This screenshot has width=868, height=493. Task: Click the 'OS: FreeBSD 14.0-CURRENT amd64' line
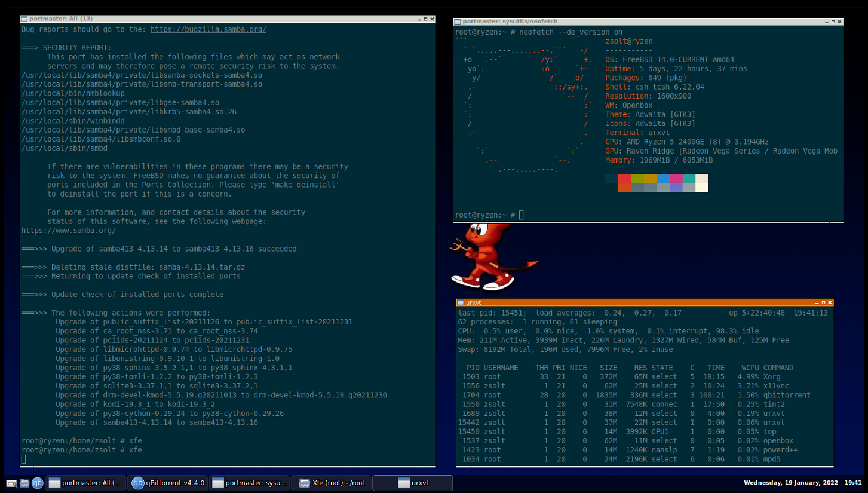pos(670,60)
